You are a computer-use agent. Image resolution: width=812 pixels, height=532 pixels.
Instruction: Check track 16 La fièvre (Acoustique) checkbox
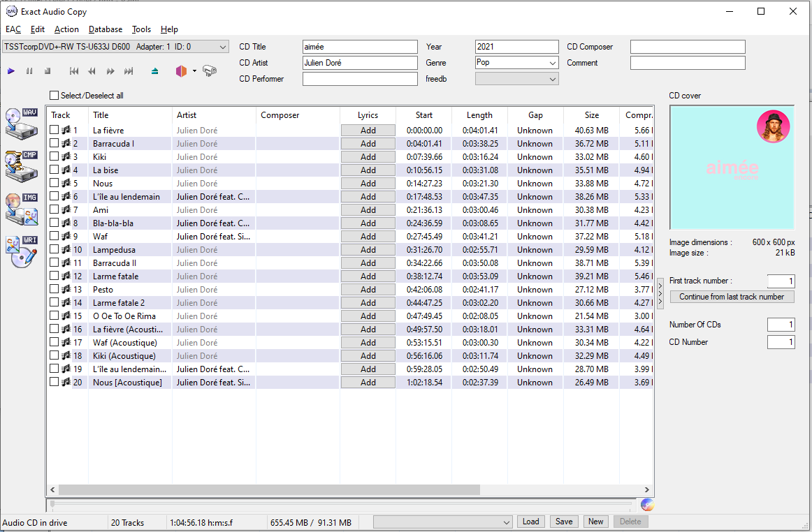click(54, 329)
